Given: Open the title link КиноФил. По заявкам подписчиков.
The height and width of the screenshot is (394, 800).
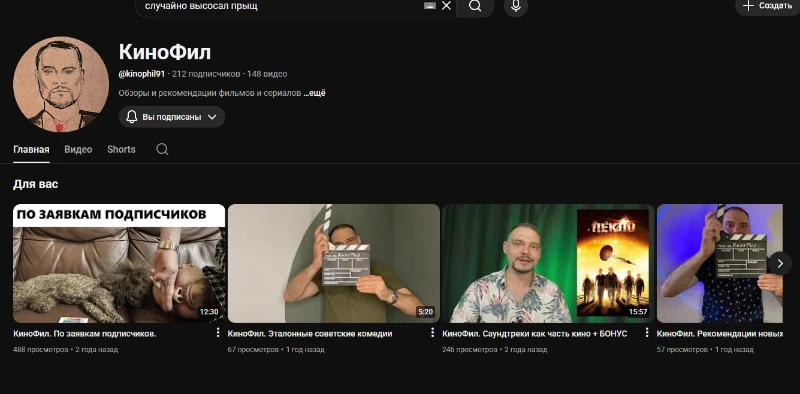Looking at the screenshot, I should pyautogui.click(x=85, y=334).
